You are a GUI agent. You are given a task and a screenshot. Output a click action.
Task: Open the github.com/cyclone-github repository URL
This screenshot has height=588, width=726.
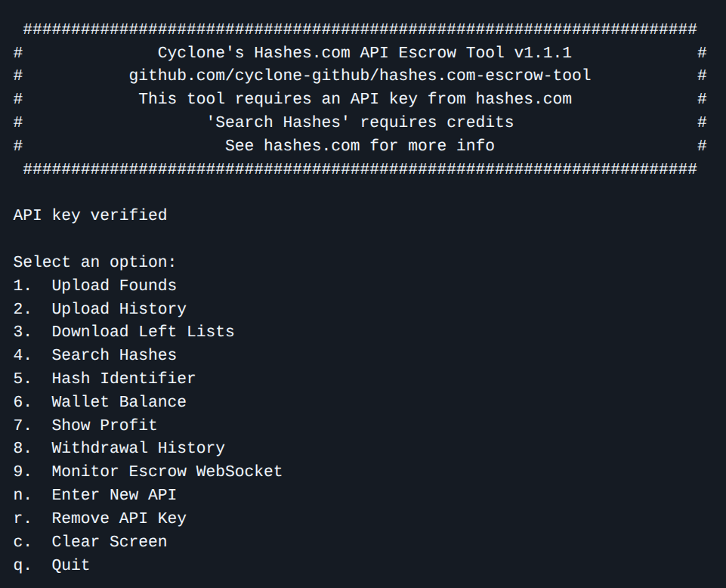pos(360,76)
